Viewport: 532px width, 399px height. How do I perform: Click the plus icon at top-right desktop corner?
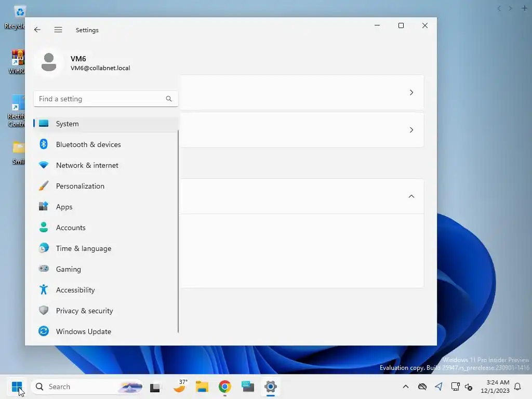(x=524, y=8)
